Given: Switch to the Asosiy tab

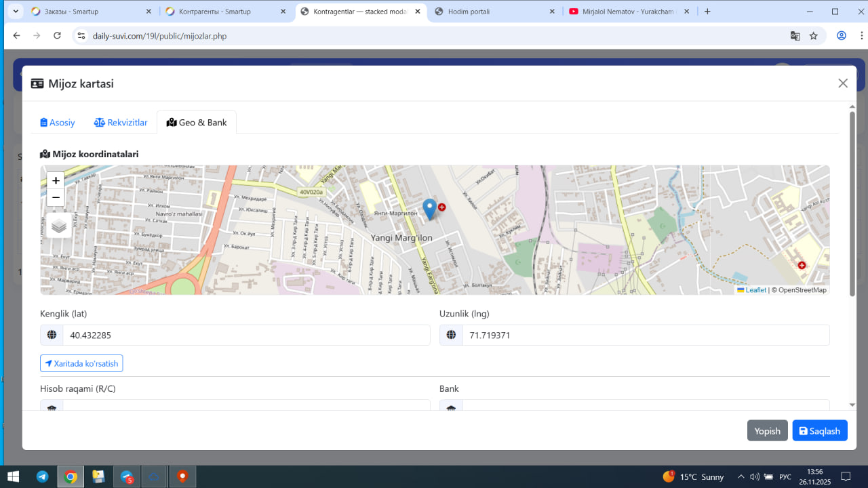Looking at the screenshot, I should pos(58,123).
